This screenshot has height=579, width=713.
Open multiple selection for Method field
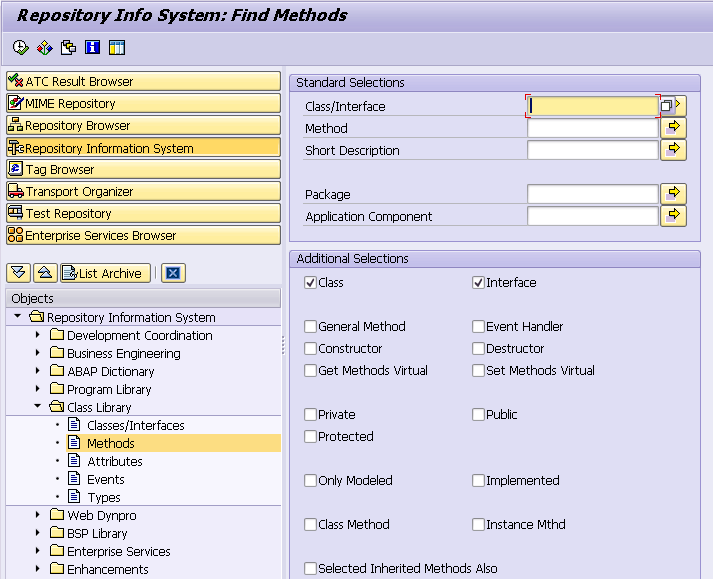[x=673, y=128]
